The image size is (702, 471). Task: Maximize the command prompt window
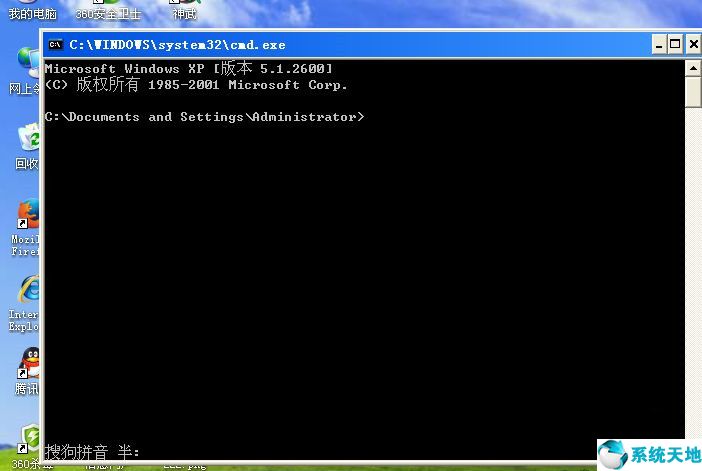coord(675,44)
